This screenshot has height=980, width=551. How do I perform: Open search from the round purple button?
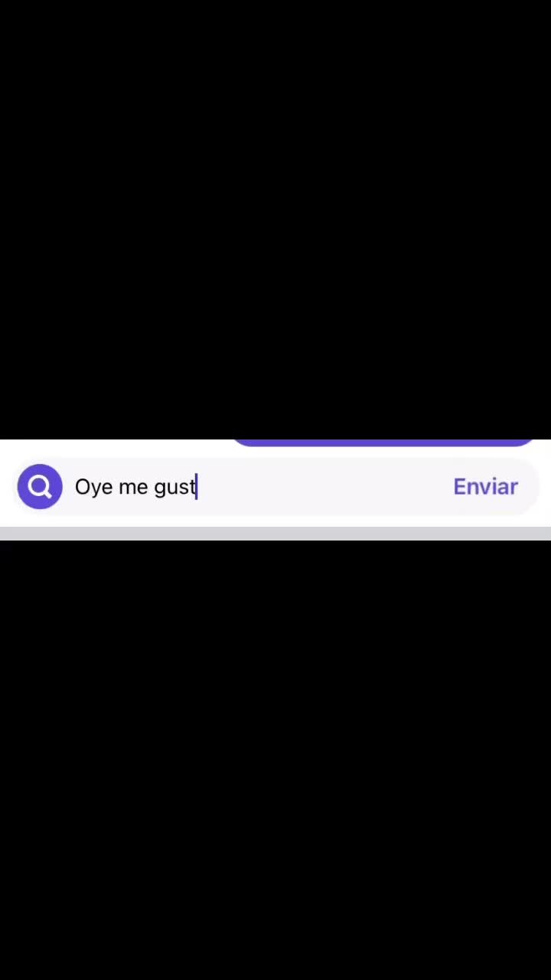coord(40,486)
